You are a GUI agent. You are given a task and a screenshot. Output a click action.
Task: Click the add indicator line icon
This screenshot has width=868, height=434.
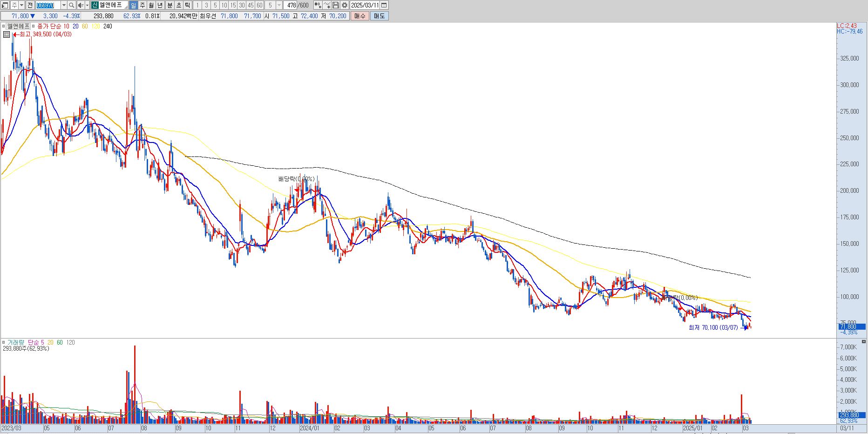pyautogui.click(x=327, y=5)
